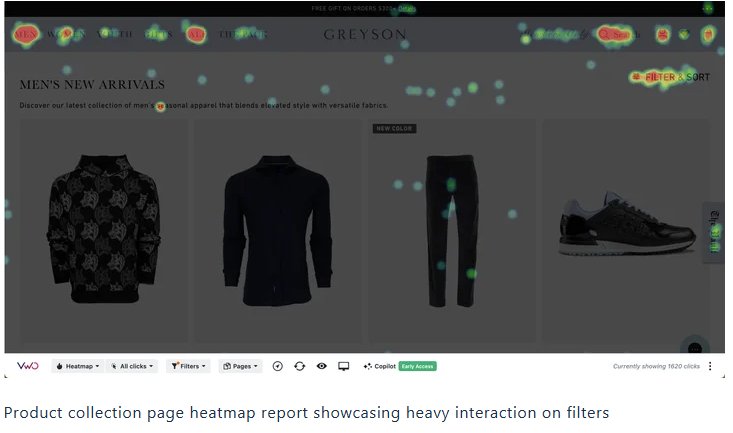Click the MEN'S NEW ARRIVALS heading
Viewport: 733px width, 433px height.
click(92, 85)
